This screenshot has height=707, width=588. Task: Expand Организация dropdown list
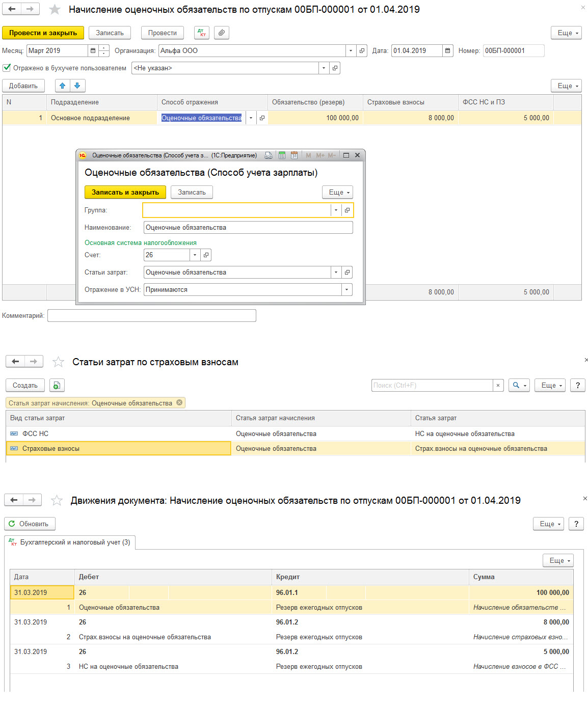(351, 50)
